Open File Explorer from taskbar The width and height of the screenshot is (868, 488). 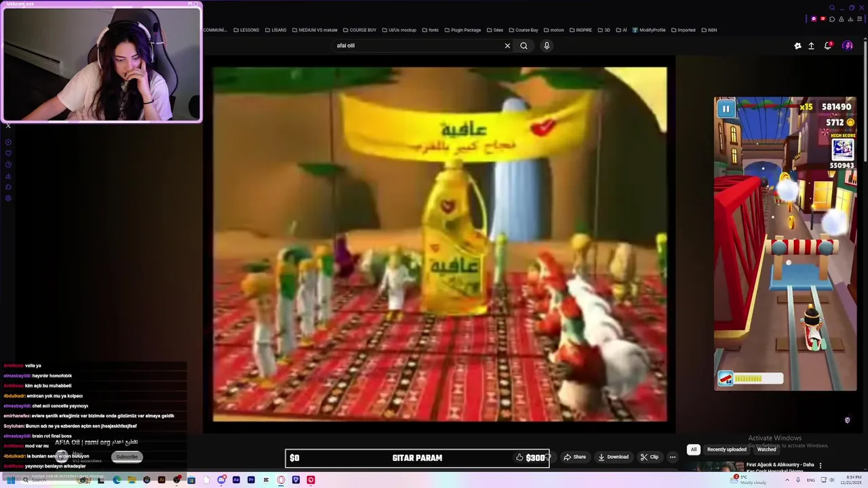point(132,480)
